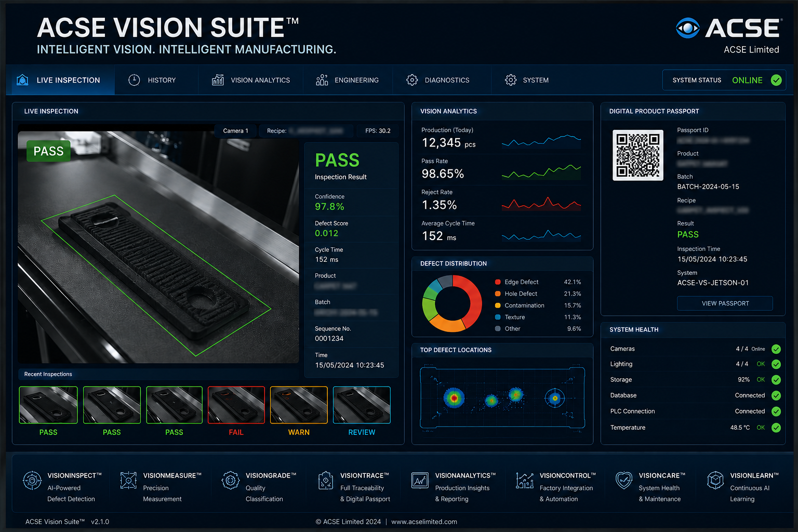Click the yellow Contamination legend swatch
Screen dimensions: 798x532
point(498,305)
